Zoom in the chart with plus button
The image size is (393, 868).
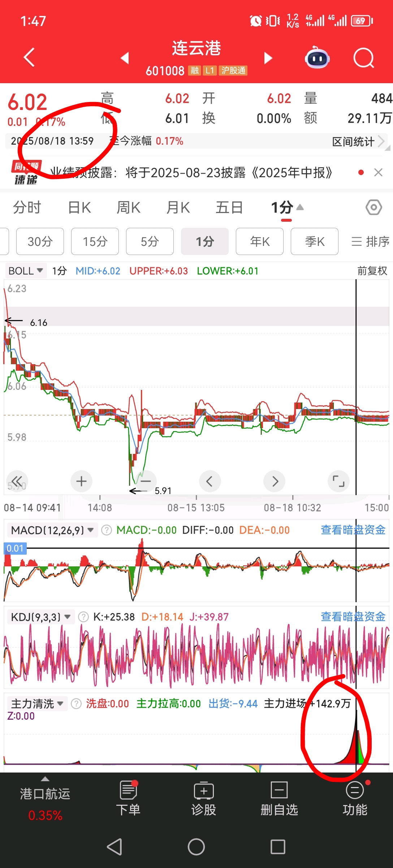[81, 481]
